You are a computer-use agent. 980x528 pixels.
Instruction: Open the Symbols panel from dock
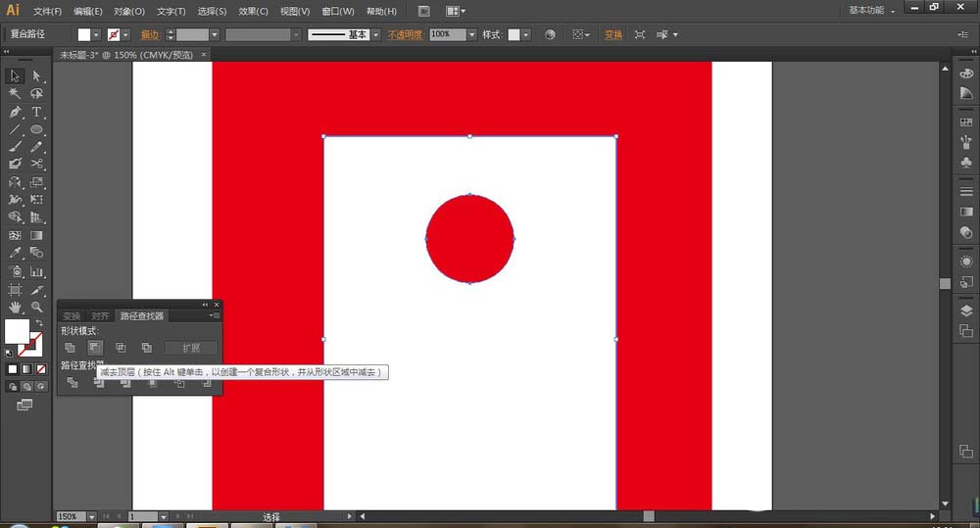tap(966, 163)
